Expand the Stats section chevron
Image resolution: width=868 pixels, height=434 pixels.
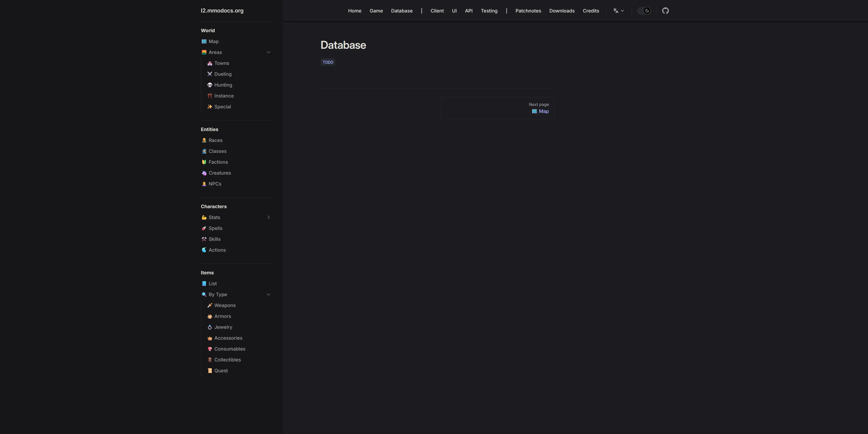268,217
